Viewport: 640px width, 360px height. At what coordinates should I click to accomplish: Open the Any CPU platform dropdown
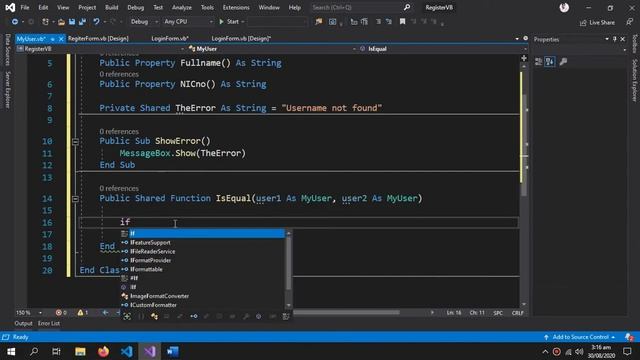188,22
